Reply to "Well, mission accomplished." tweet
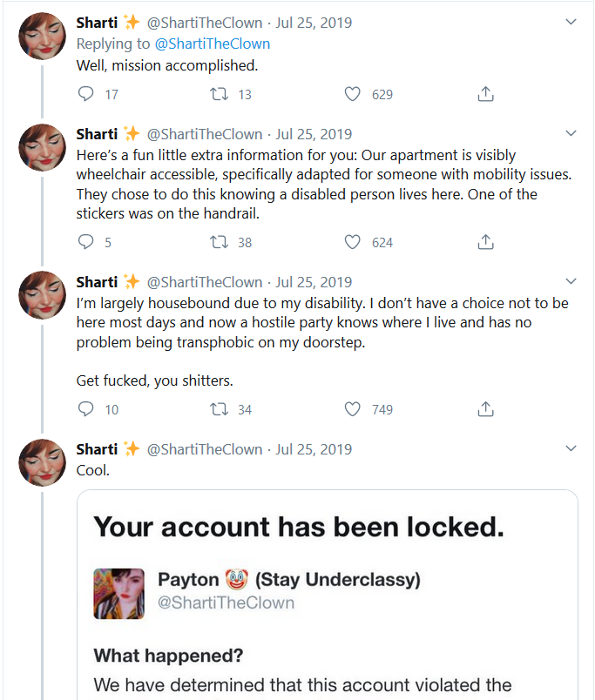Image resolution: width=595 pixels, height=700 pixels. pos(85,94)
